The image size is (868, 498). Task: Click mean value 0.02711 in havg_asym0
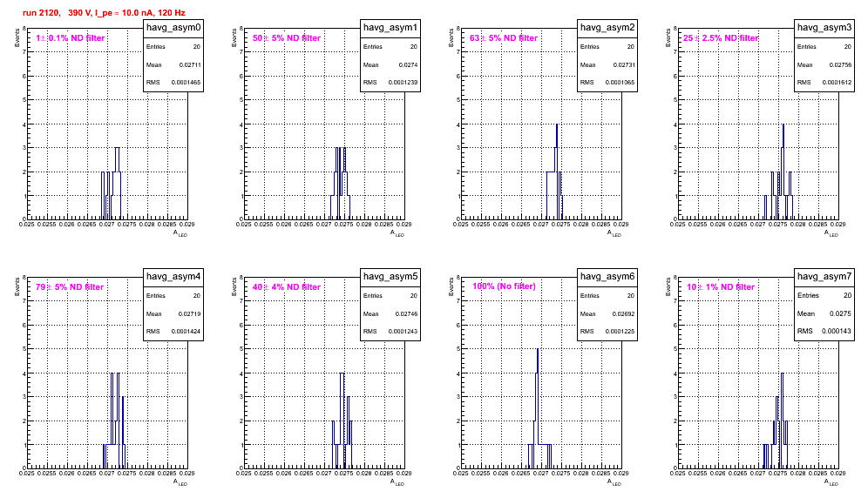pyautogui.click(x=190, y=64)
